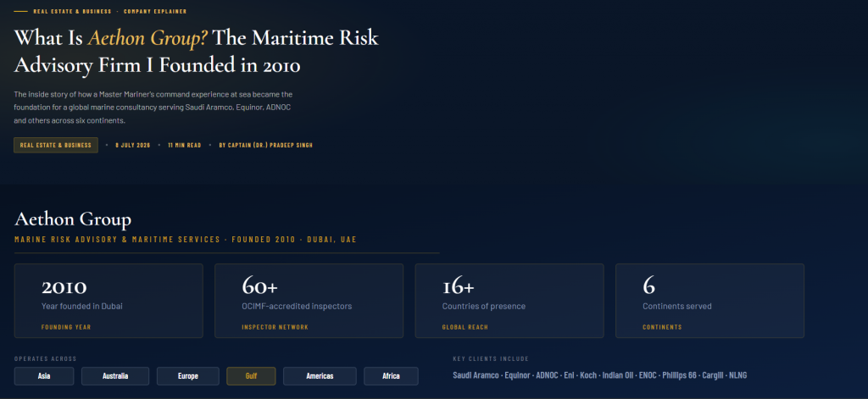Click the Key Clients Include label
This screenshot has width=868, height=399.
click(491, 358)
